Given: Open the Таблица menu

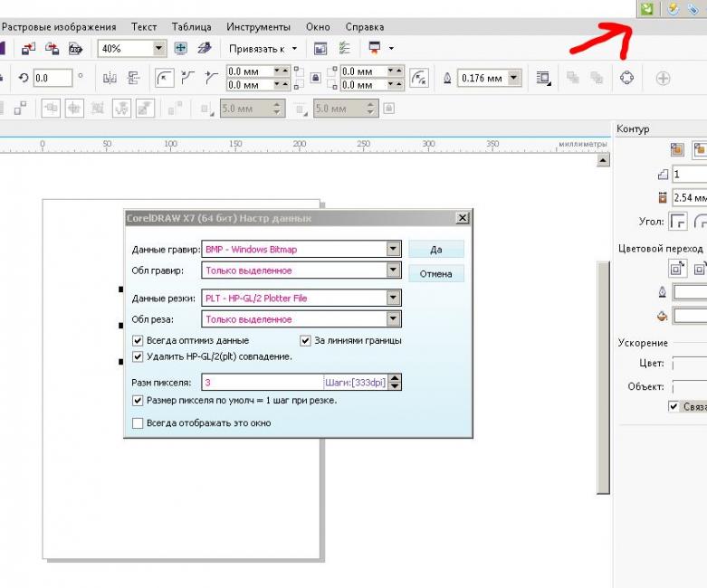Looking at the screenshot, I should (x=191, y=27).
